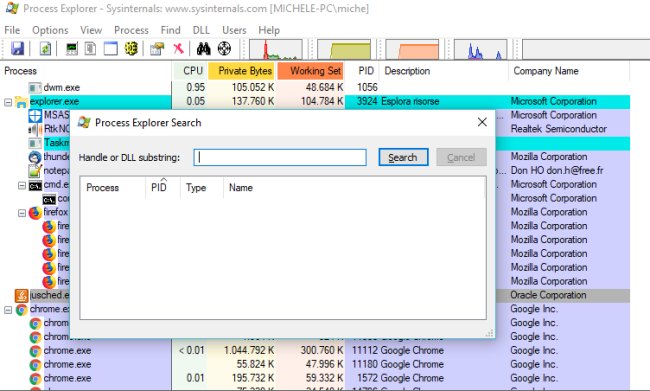Sort search results by Process column
The width and height of the screenshot is (650, 391).
[x=113, y=188]
